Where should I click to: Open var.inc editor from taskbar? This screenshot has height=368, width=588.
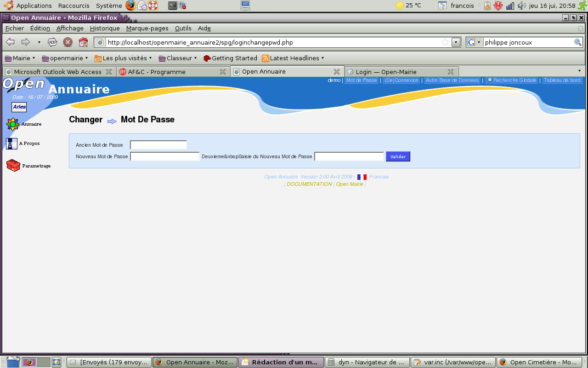[x=453, y=362]
